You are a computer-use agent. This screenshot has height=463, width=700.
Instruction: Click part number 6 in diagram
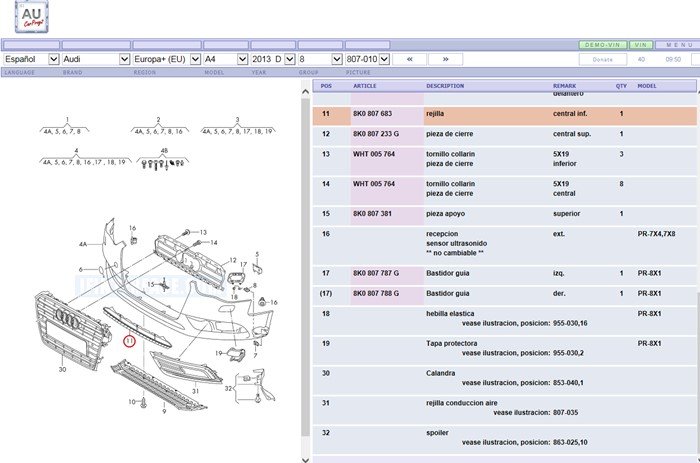click(x=81, y=270)
